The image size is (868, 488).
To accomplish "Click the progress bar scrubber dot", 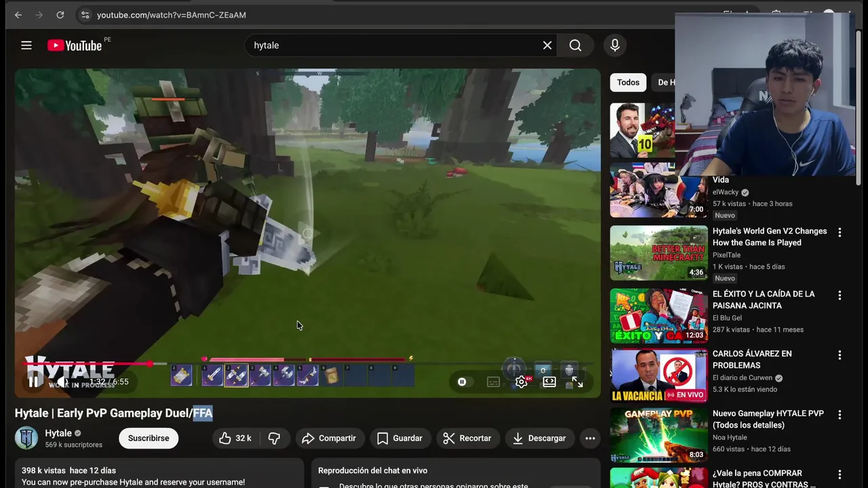I will click(151, 364).
